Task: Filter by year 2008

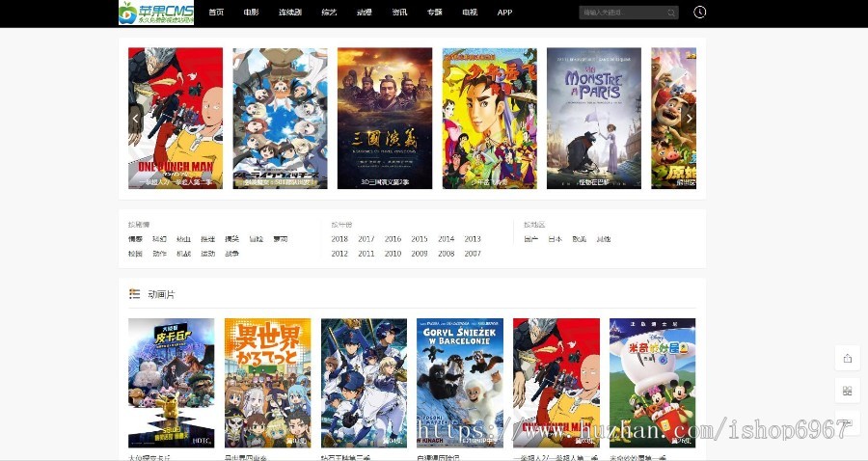Action: (447, 254)
